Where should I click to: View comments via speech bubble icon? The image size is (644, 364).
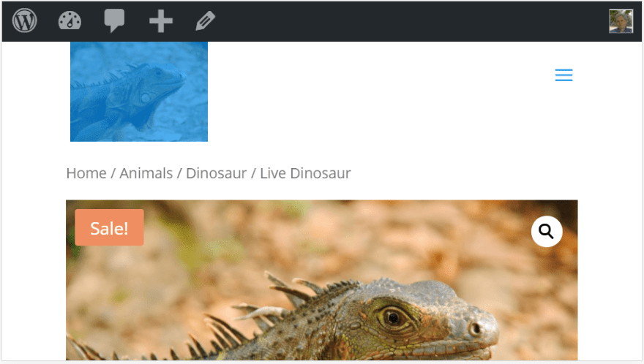point(114,20)
